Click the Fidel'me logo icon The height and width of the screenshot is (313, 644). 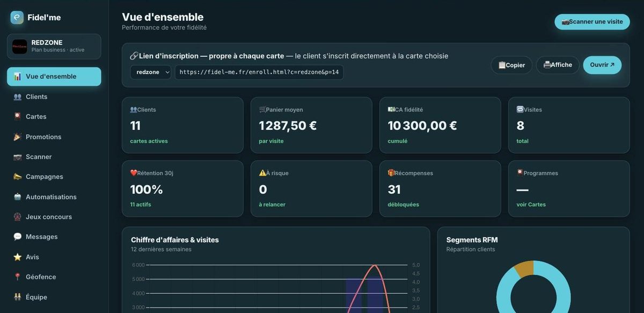pos(17,17)
